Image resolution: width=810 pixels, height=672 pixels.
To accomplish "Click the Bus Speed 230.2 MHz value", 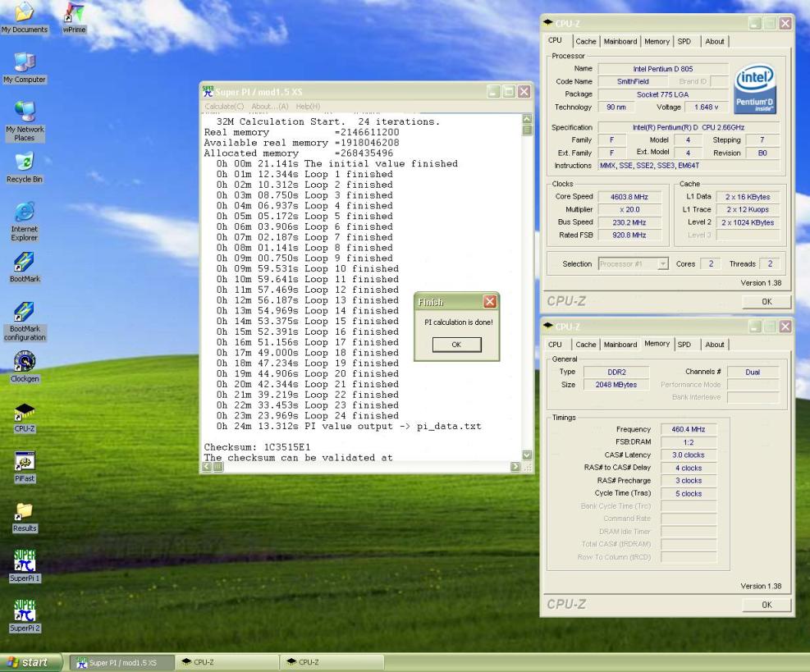I will [629, 222].
